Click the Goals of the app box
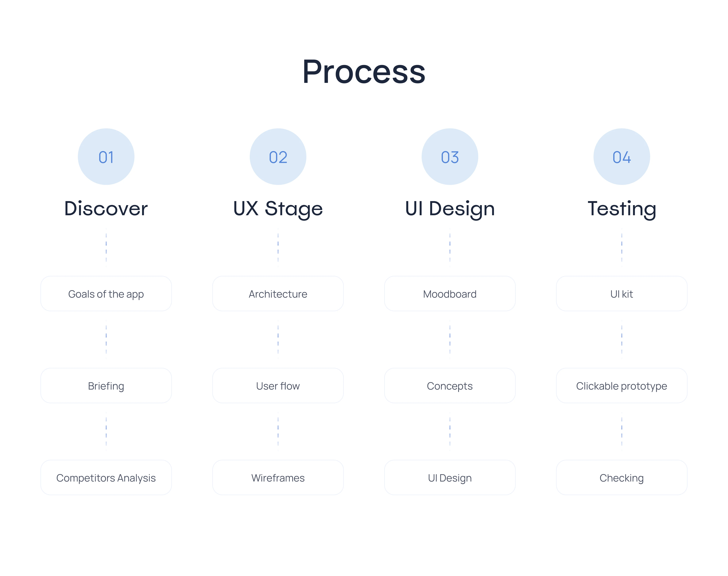This screenshot has height=576, width=728. pos(106,293)
